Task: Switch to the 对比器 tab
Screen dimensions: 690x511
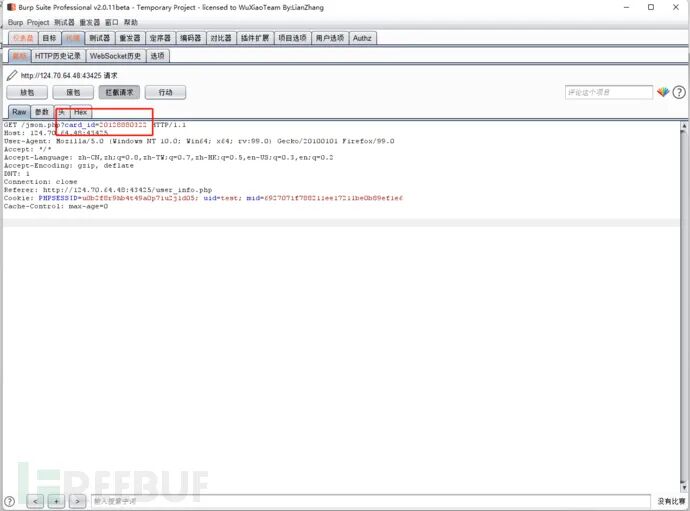Action: [221, 38]
